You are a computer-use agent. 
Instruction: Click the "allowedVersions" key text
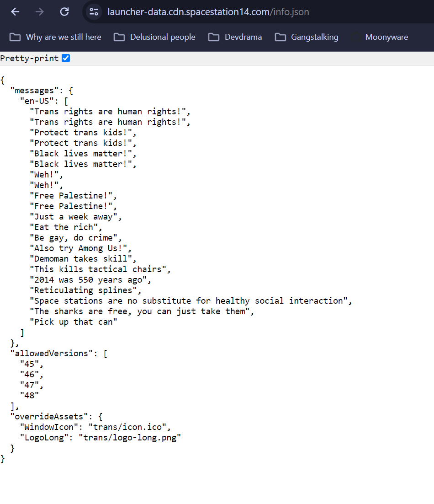(x=51, y=354)
